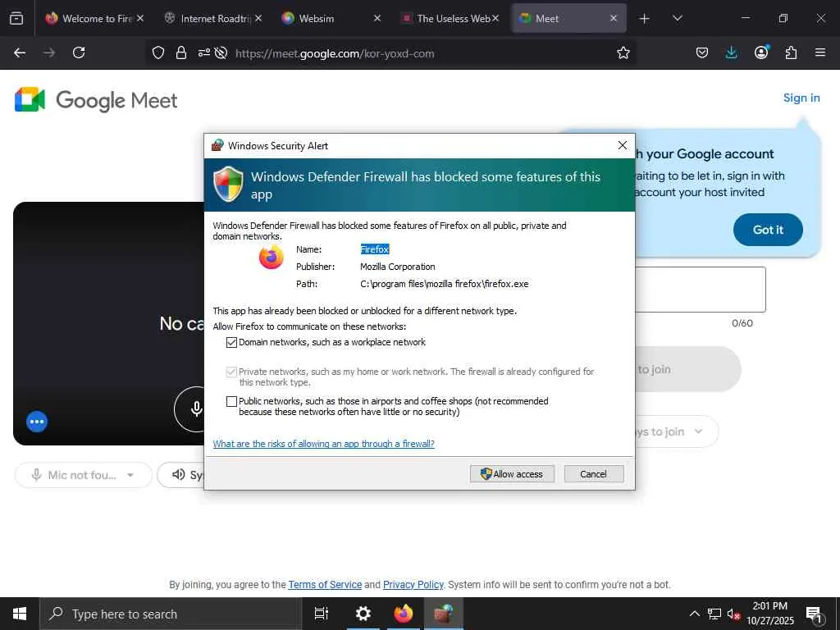
Task: Reload the page with the refresh icon
Action: tap(79, 52)
